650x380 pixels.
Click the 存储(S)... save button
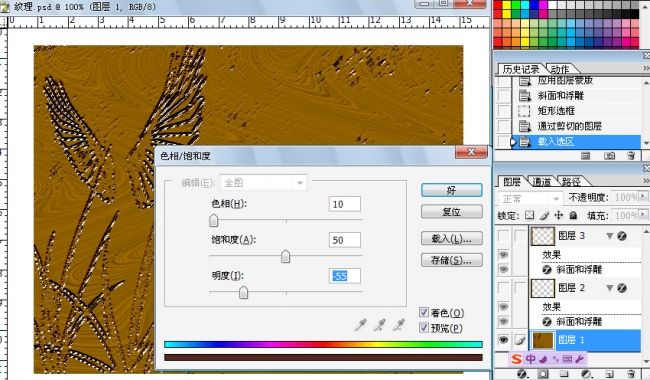[x=451, y=260]
